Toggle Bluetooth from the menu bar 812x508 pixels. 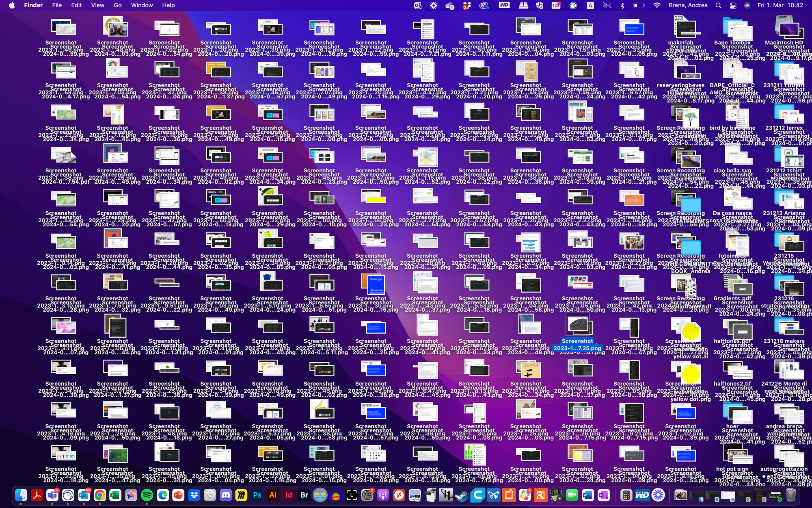click(x=622, y=5)
